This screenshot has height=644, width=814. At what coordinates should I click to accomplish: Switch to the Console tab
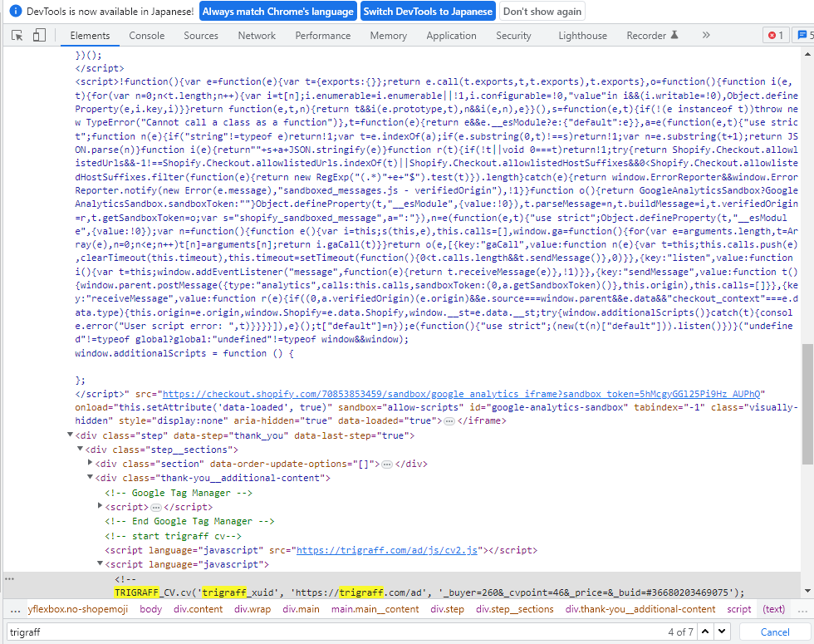146,36
